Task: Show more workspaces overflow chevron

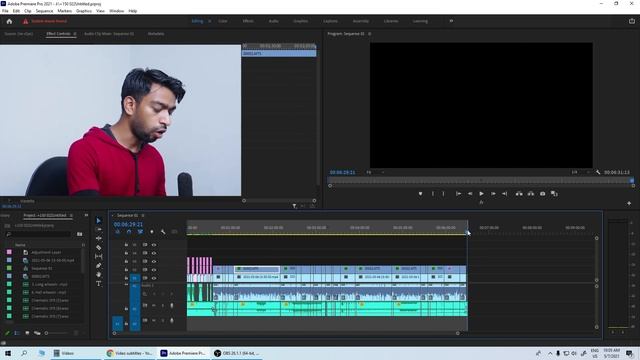Action: (x=451, y=21)
